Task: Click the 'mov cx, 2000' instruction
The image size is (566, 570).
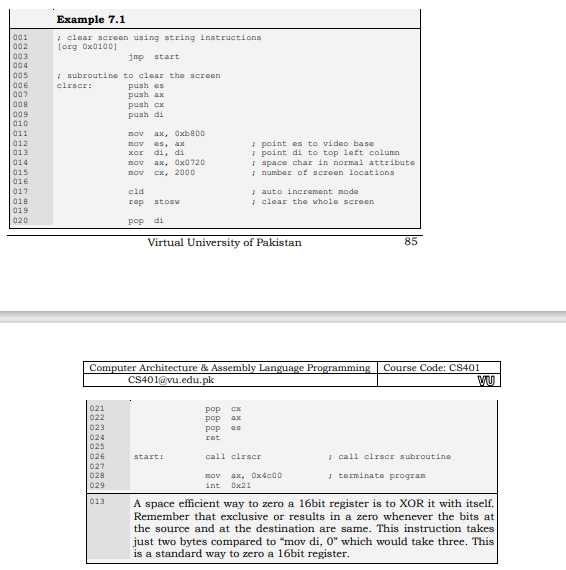Action: (x=161, y=172)
